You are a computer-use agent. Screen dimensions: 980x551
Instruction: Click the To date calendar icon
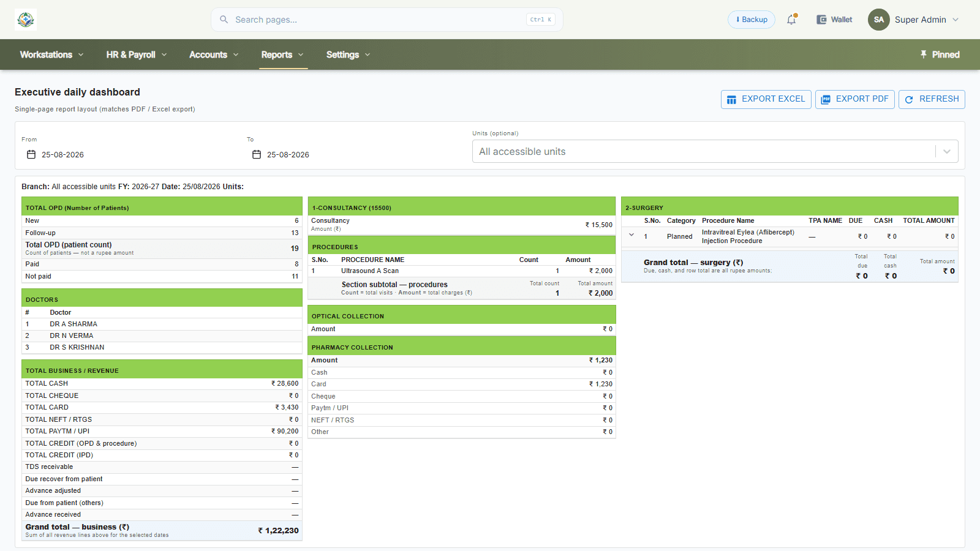pyautogui.click(x=257, y=155)
